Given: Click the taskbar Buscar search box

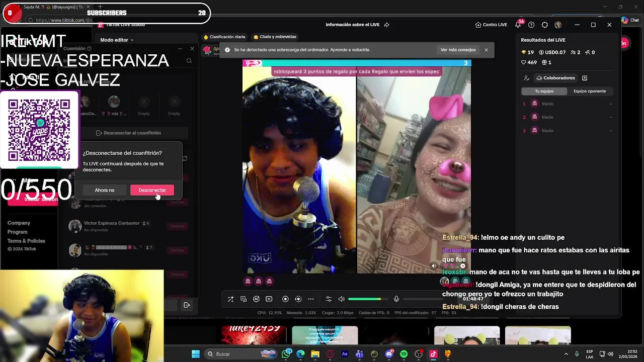Looking at the screenshot, I should (240, 354).
